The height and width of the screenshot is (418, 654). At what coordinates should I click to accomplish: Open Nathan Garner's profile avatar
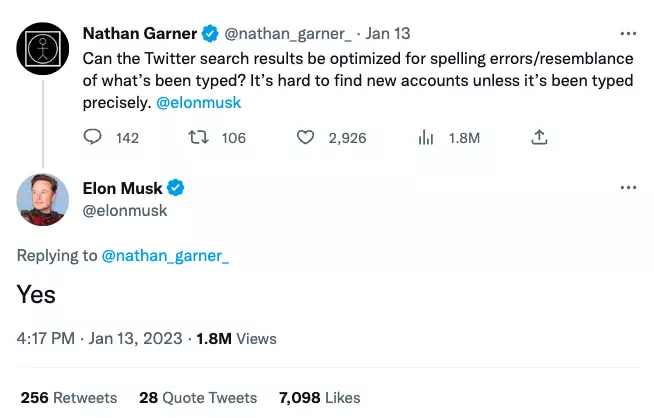pyautogui.click(x=42, y=46)
